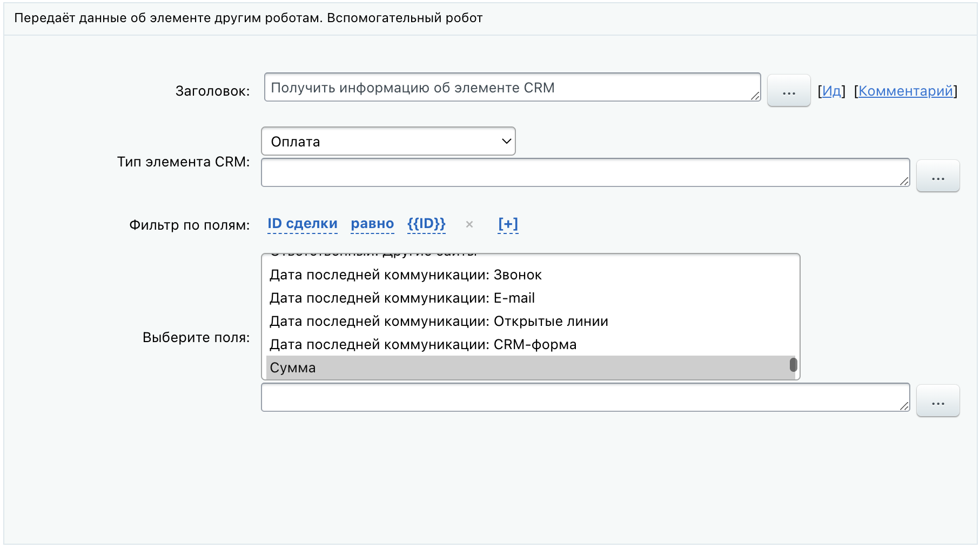Viewport: 980px width, 548px height.
Task: Remove the ID сделки filter condition
Action: pos(469,224)
